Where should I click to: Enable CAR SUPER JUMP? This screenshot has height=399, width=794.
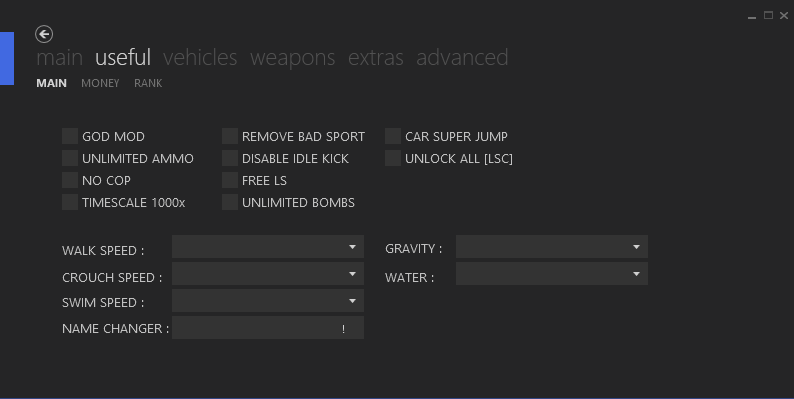[x=393, y=136]
